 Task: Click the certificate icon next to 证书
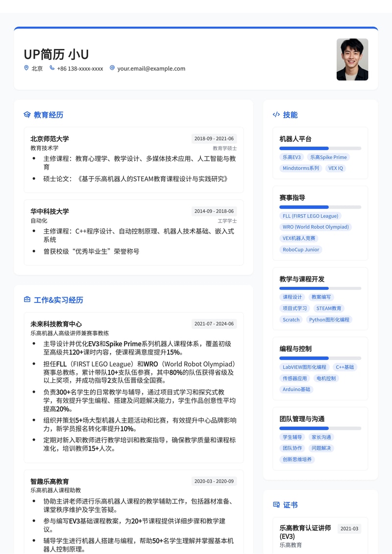(276, 504)
